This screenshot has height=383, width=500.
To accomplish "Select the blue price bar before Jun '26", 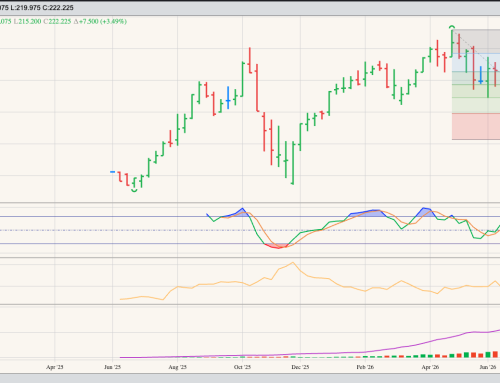I will tap(481, 75).
